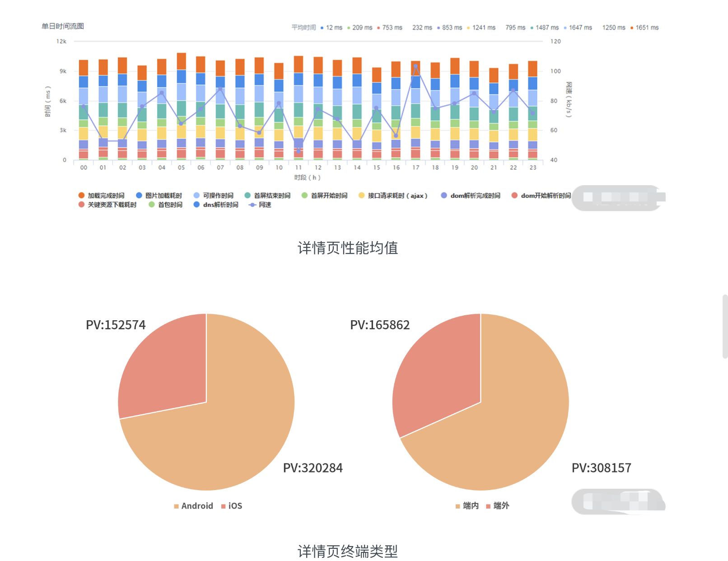728x561 pixels.
Task: Click the Android legend item
Action: point(193,506)
